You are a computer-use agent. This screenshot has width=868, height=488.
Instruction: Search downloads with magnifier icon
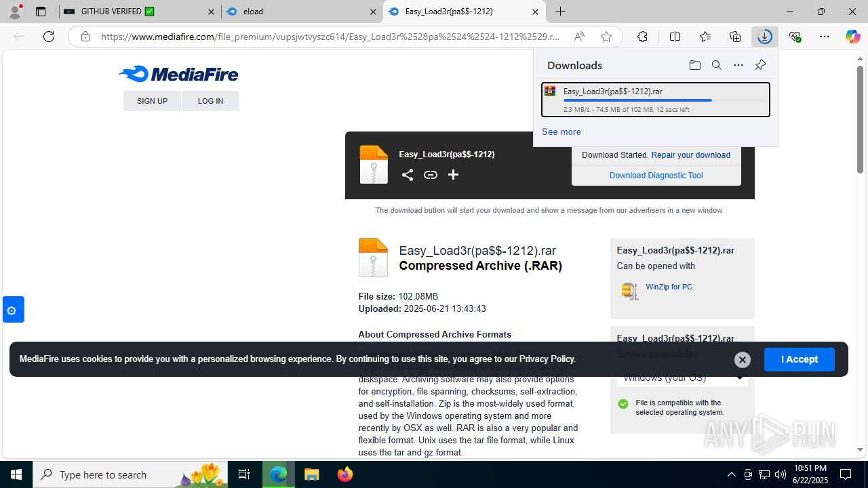[716, 65]
